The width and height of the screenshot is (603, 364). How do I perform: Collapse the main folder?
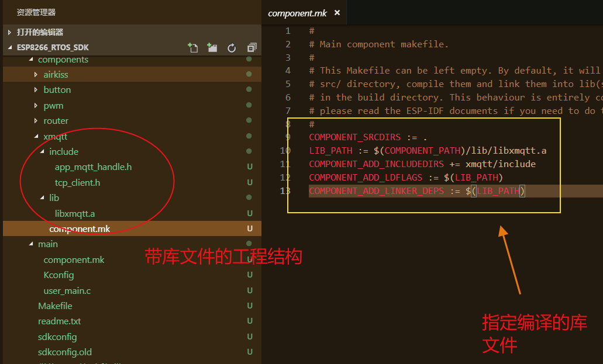tap(31, 244)
